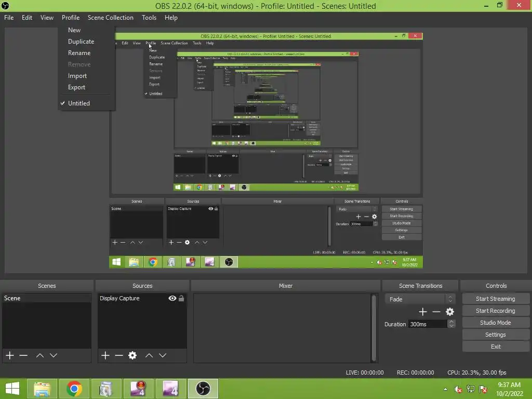The width and height of the screenshot is (532, 399).
Task: Add a scene transition with plus icon
Action: click(x=423, y=312)
